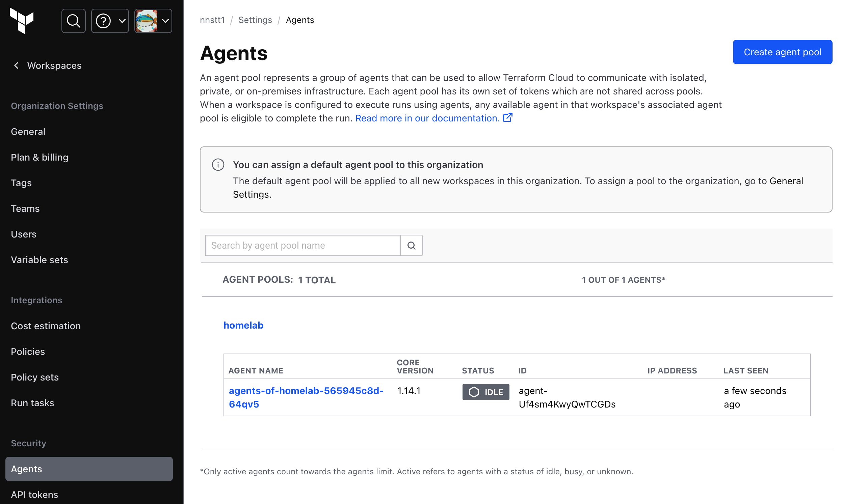Open the homelab agent pool link
Image resolution: width=842 pixels, height=504 pixels.
(x=243, y=325)
